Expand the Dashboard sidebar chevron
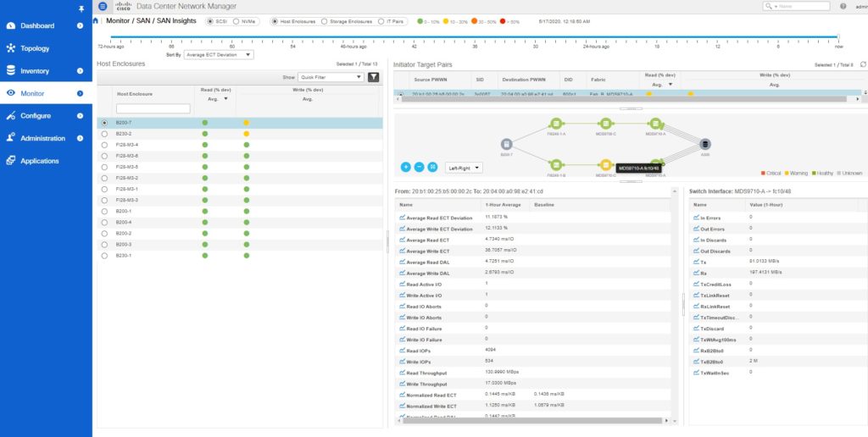868x437 pixels. pos(81,25)
